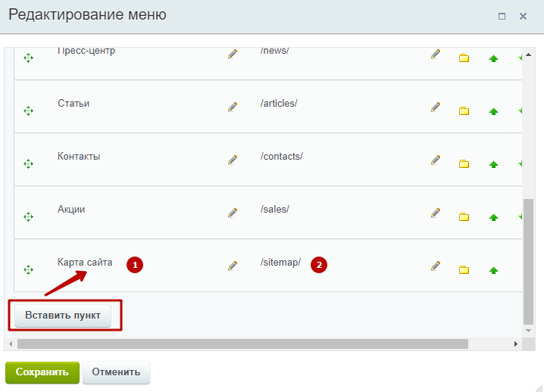The image size is (544, 392).
Task: Click the /contacts/ link field
Action: click(x=282, y=157)
